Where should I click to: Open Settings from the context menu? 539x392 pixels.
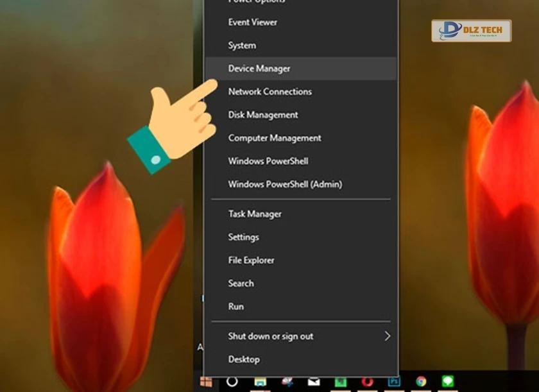[243, 237]
